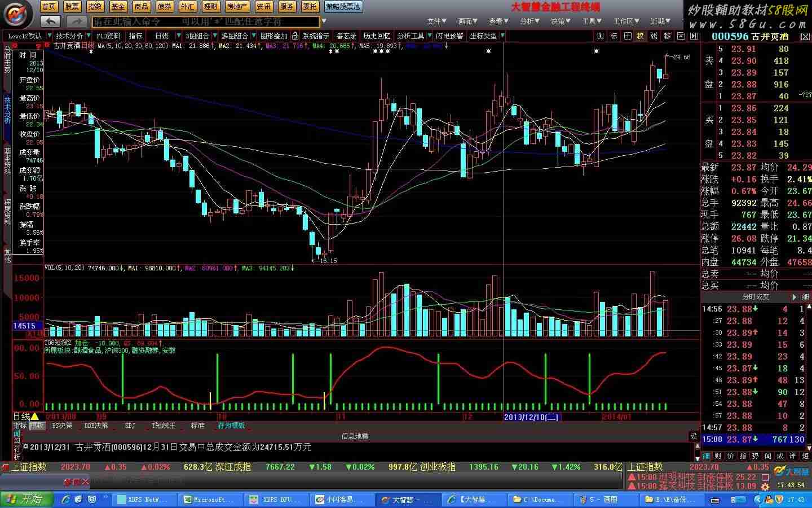The height and width of the screenshot is (508, 812).
Task: Switch to the KDJ indicator tab
Action: [130, 426]
